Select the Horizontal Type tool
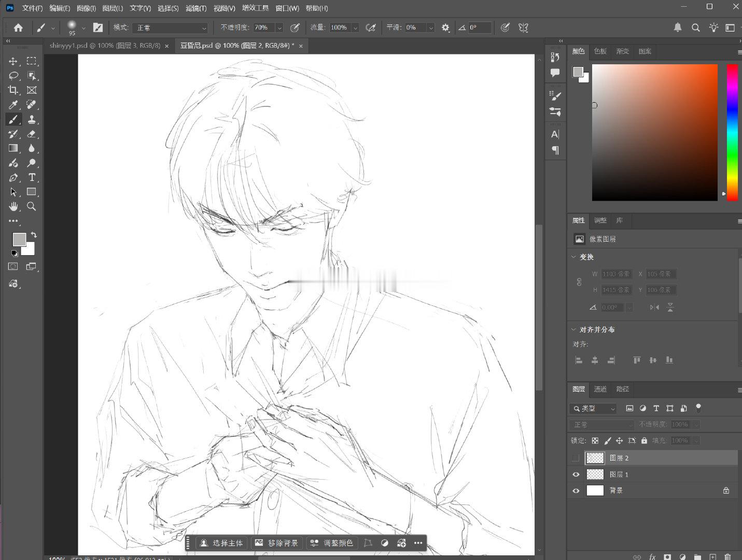The image size is (742, 560). pyautogui.click(x=32, y=177)
